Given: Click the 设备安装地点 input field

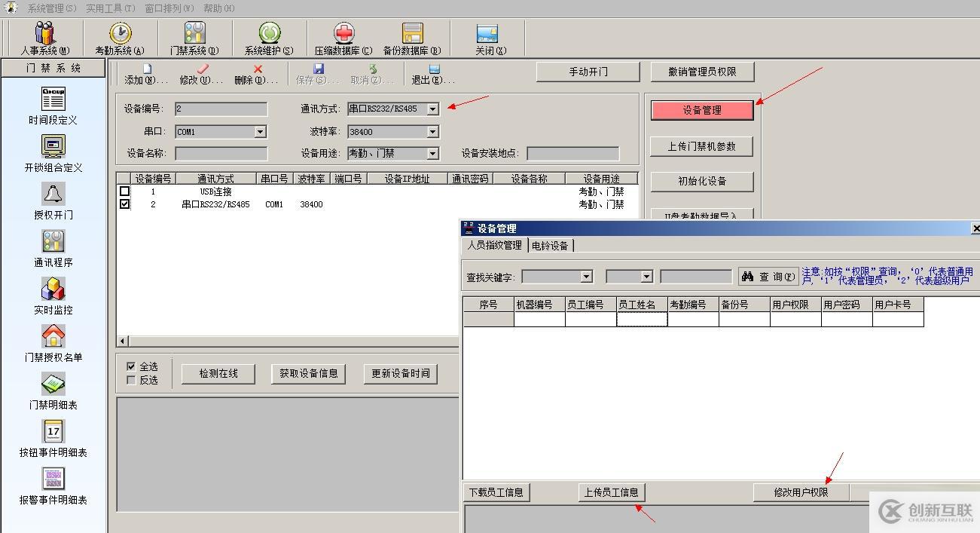Looking at the screenshot, I should [x=572, y=154].
